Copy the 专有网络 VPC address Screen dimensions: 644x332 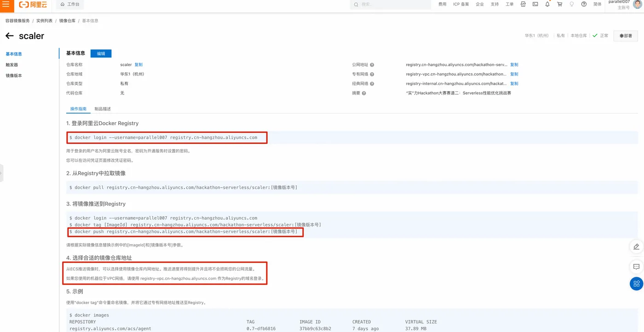[514, 74]
